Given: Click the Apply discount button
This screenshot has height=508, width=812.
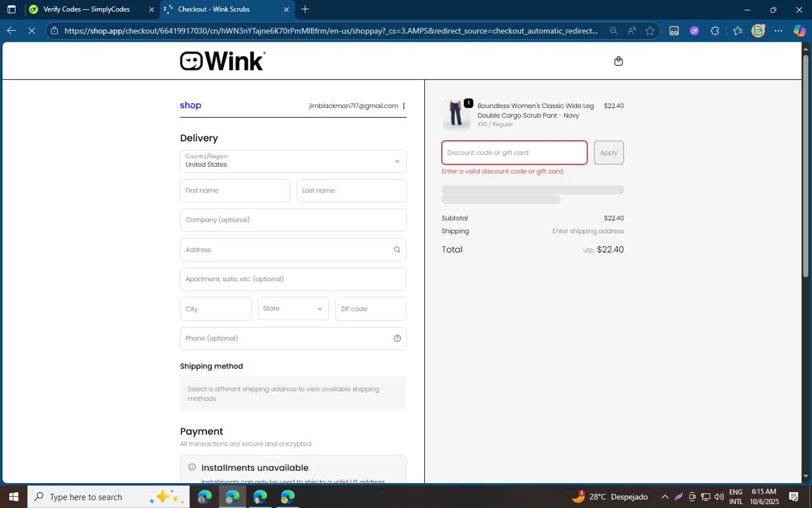Looking at the screenshot, I should (x=608, y=153).
